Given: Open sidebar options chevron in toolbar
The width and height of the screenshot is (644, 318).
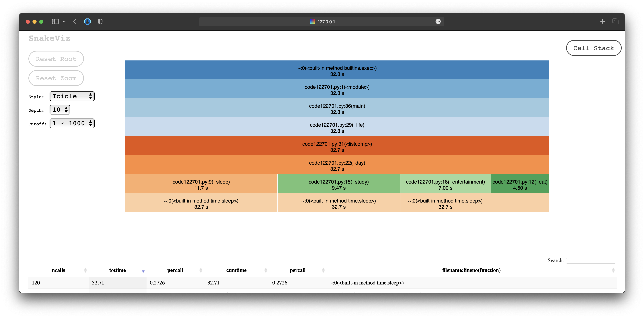Looking at the screenshot, I should coord(64,22).
